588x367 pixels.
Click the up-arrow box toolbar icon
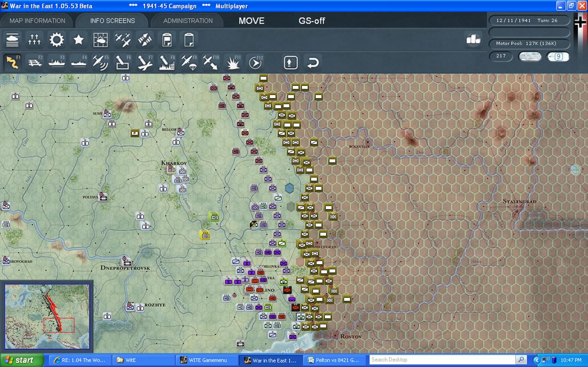[x=291, y=62]
